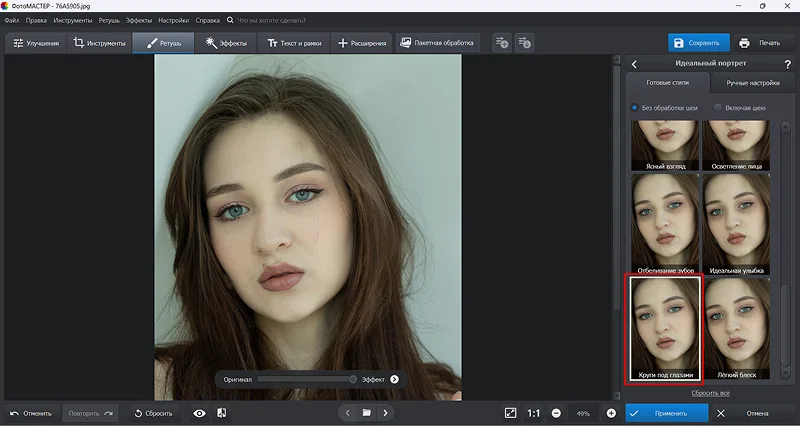Click styles list scroll up arrow

pos(786,125)
